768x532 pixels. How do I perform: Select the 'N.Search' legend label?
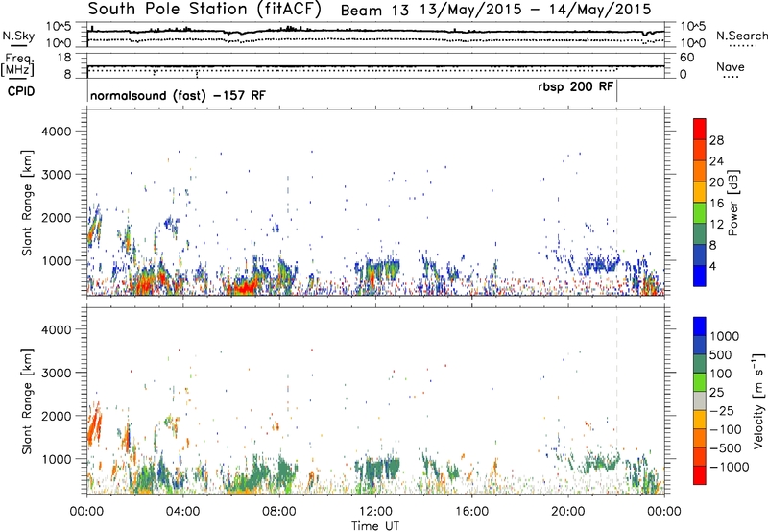click(x=741, y=36)
